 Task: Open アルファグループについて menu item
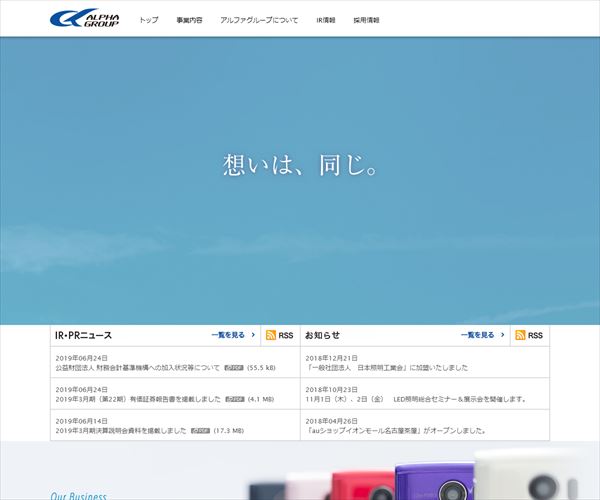tap(259, 20)
